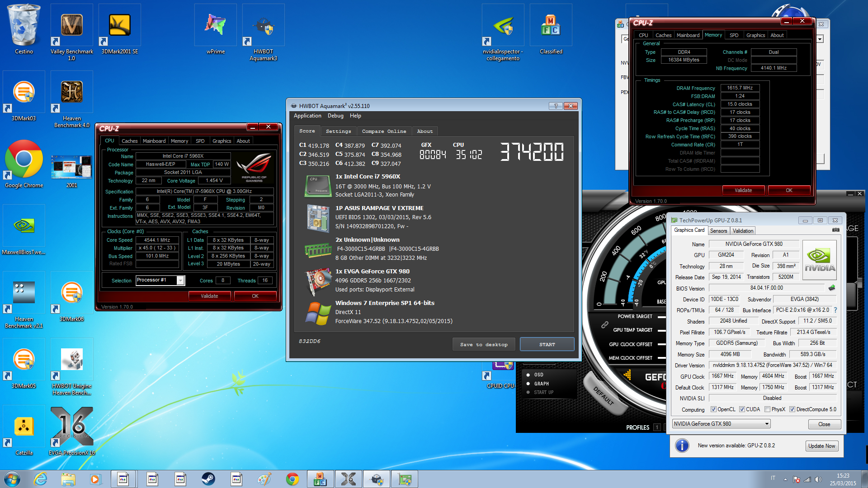Open the Debug menu in Aquamark

(335, 116)
